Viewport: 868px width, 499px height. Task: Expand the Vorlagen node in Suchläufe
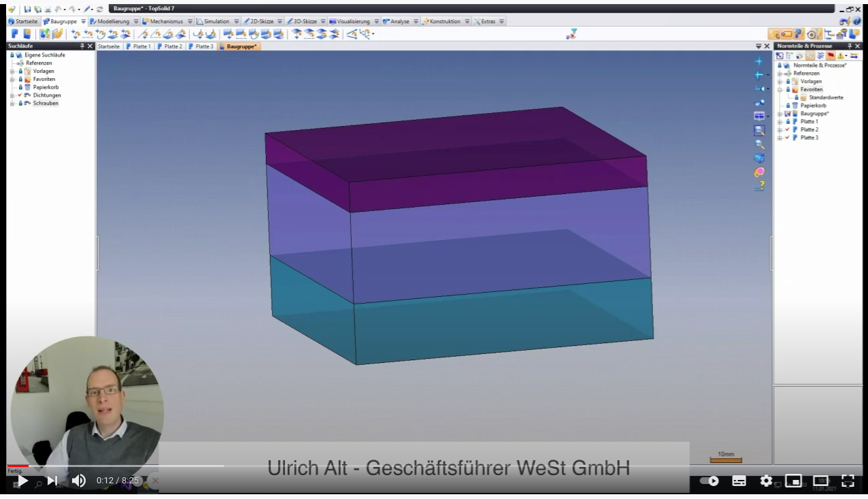(12, 71)
